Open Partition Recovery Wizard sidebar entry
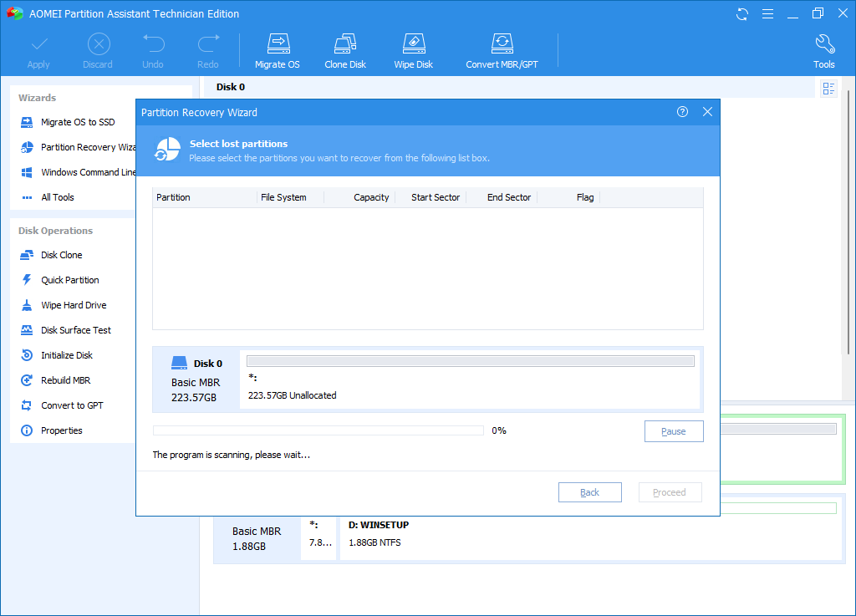Image resolution: width=856 pixels, height=616 pixels. [x=78, y=147]
